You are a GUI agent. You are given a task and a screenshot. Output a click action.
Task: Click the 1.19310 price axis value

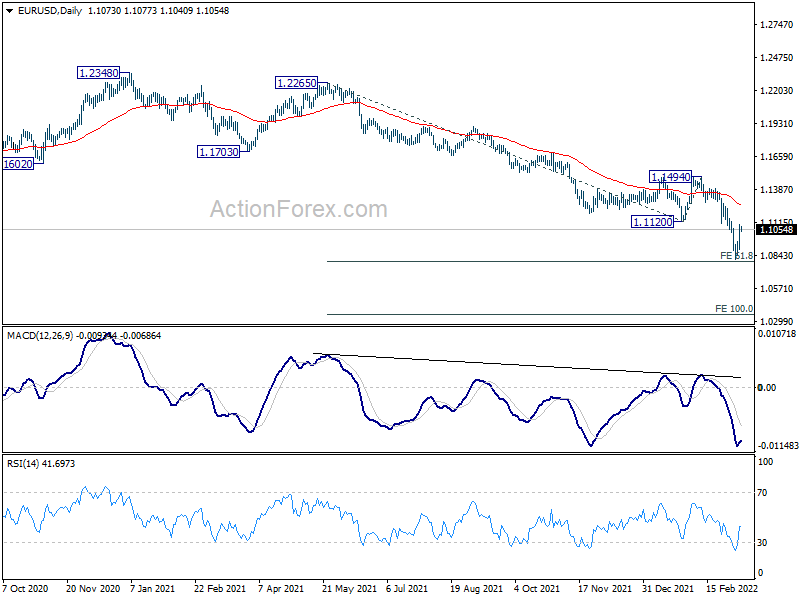click(777, 123)
